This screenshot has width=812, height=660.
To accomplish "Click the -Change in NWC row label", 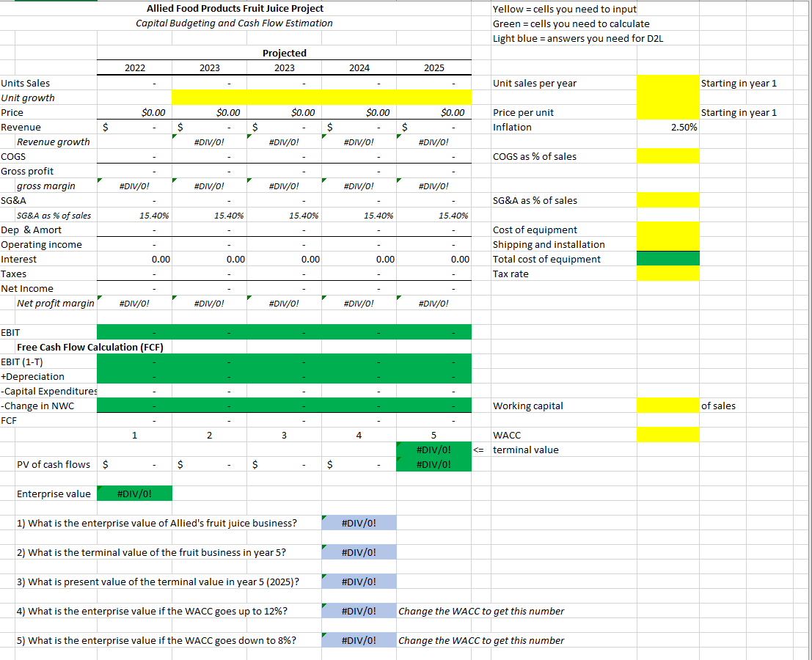I will click(37, 406).
